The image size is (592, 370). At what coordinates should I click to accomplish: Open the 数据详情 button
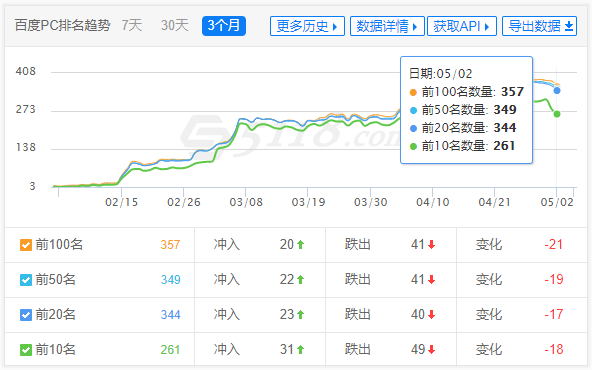coord(387,26)
